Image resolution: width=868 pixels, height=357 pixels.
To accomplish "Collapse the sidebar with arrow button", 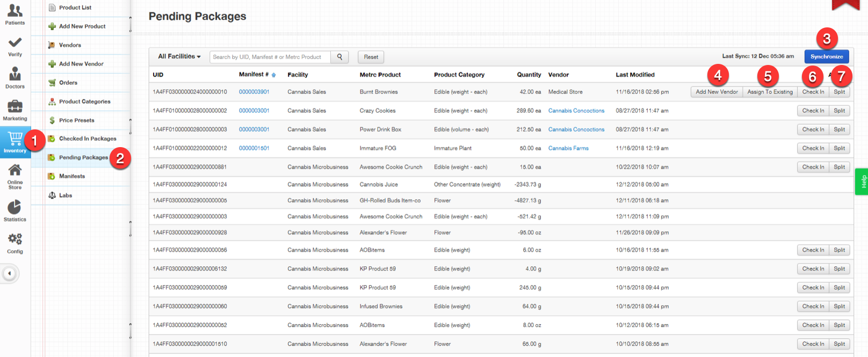I will click(9, 273).
